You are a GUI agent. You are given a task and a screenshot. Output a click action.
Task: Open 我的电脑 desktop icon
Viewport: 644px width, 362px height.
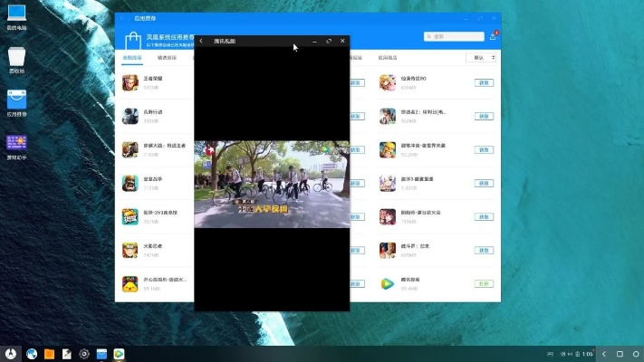point(16,14)
